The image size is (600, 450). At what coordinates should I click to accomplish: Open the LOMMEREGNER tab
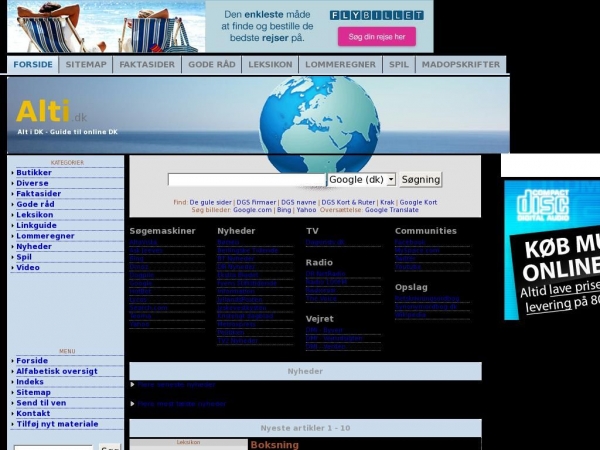tap(340, 64)
